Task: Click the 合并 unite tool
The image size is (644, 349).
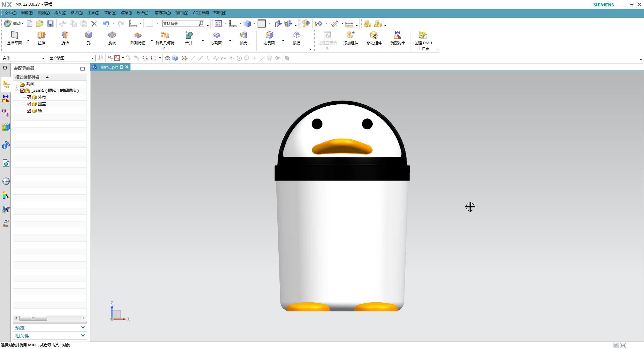Action: pyautogui.click(x=189, y=38)
